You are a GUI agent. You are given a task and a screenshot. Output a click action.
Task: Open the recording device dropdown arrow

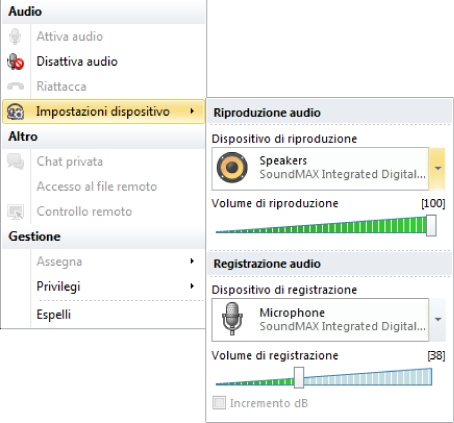coord(438,320)
